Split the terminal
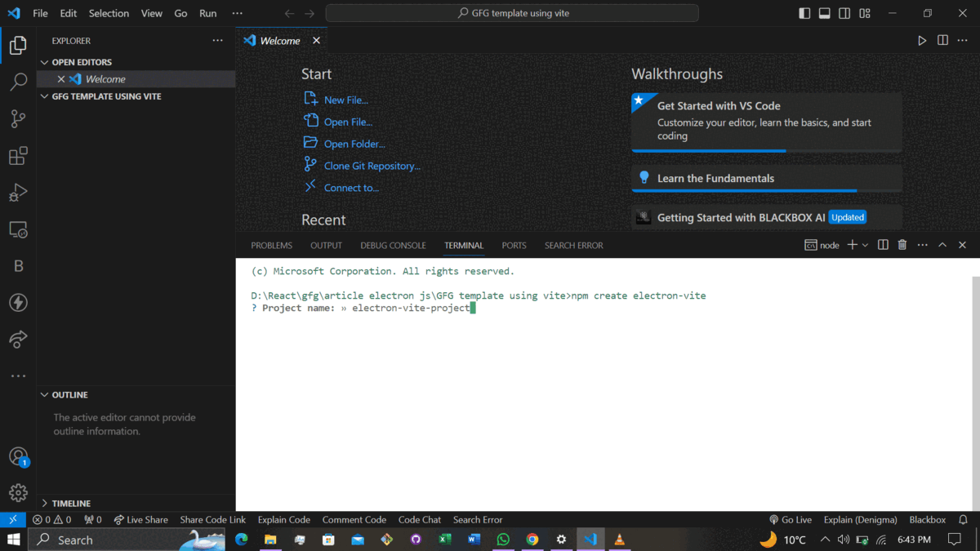The width and height of the screenshot is (980, 551). tap(883, 245)
